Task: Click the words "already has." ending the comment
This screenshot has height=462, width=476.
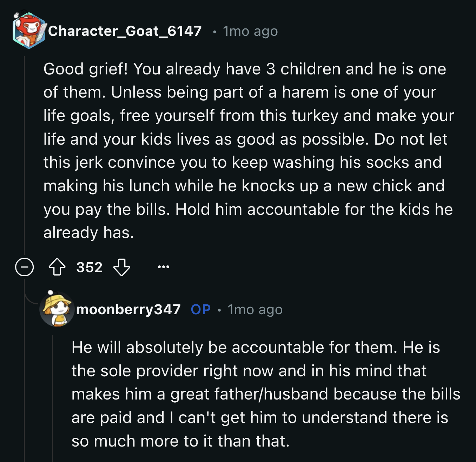Action: 88,232
